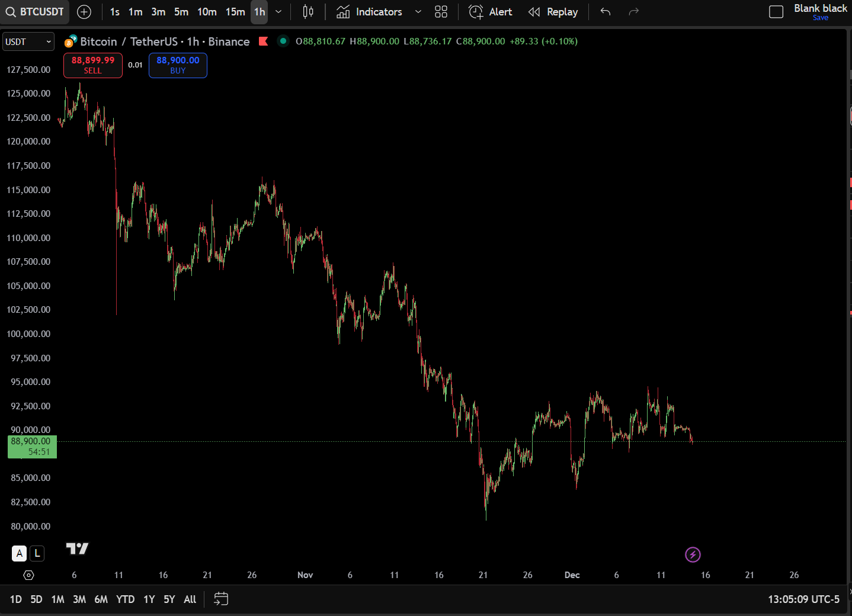Click the 88,900.00 BUY button
Viewport: 852px width, 616px height.
pos(178,65)
